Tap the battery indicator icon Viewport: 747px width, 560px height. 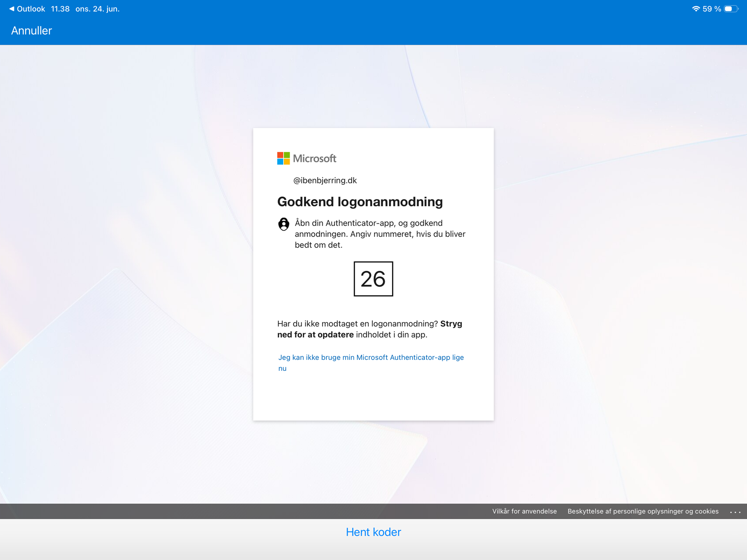pyautogui.click(x=731, y=9)
